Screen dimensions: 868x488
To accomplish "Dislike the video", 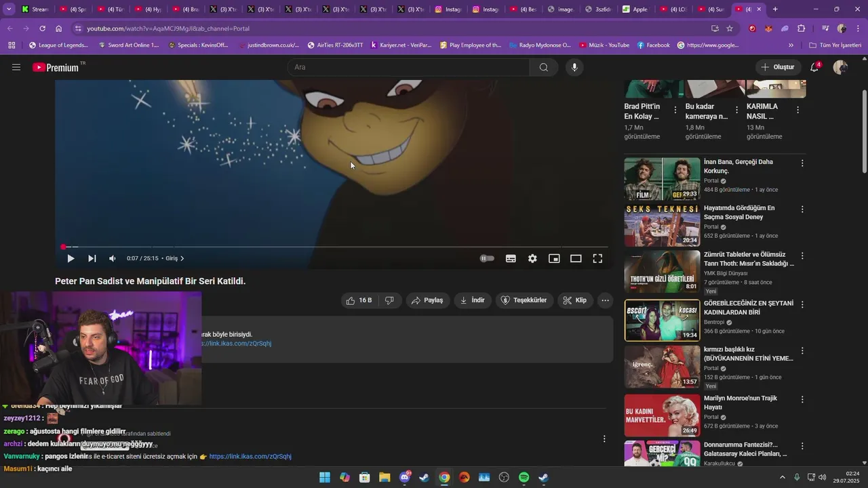I will [389, 300].
